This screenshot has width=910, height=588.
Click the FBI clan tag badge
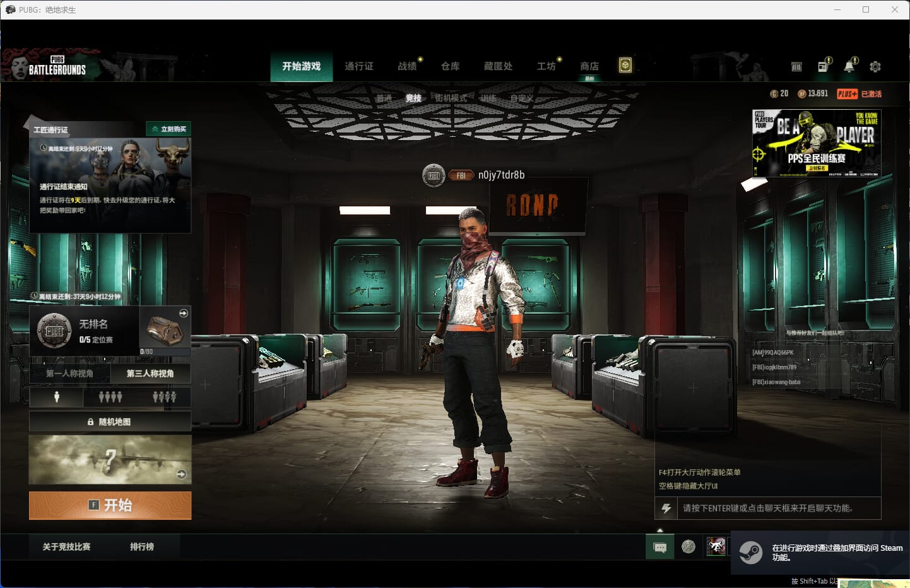click(461, 175)
